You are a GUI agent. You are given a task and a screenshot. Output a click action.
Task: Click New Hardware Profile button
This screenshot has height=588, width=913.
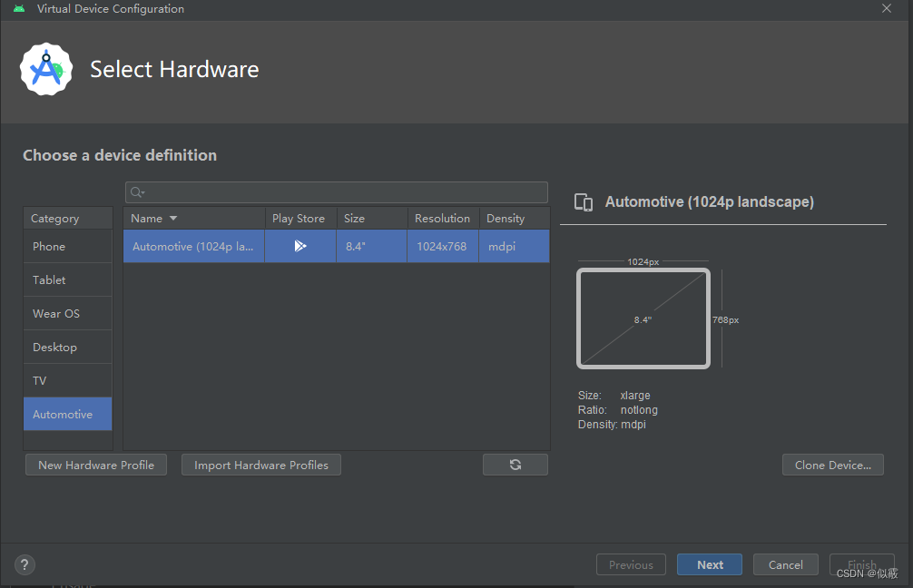tap(96, 465)
